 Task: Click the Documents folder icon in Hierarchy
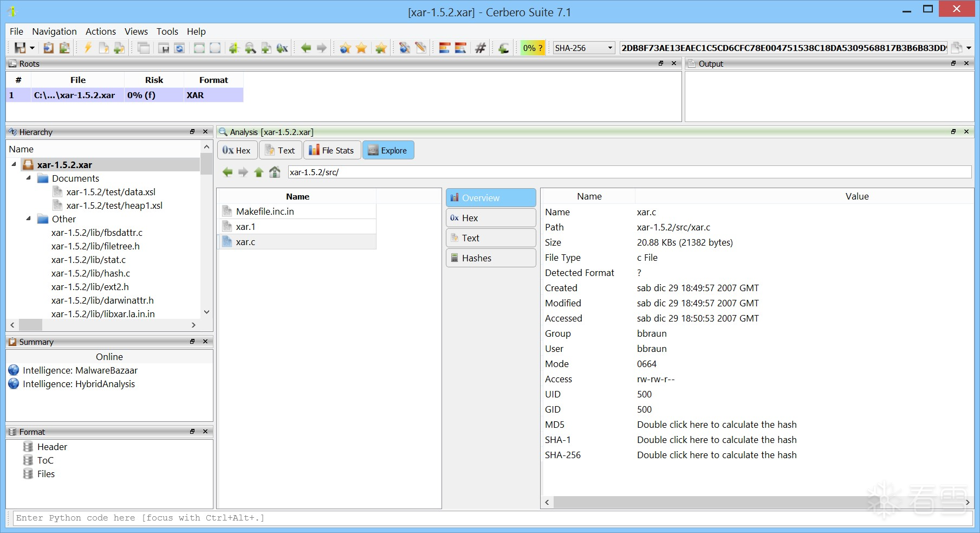tap(43, 178)
